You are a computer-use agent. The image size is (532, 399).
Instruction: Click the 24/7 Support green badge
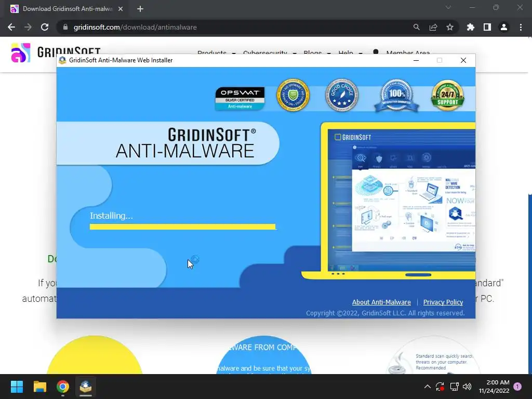click(x=447, y=96)
